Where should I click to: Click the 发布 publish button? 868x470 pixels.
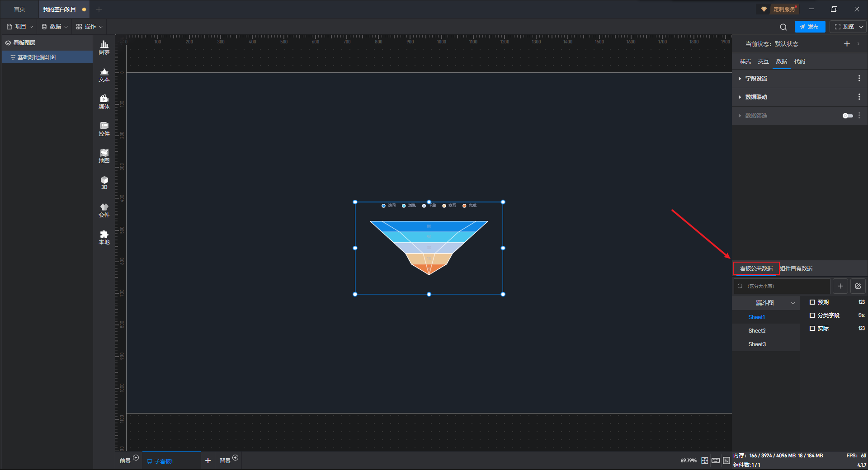[x=810, y=27]
